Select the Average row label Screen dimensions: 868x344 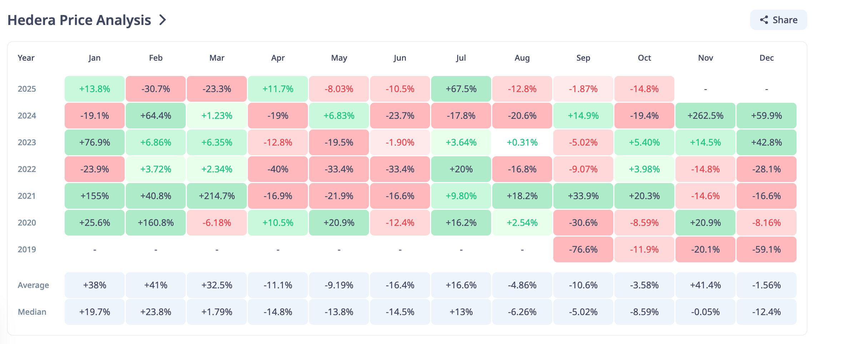pyautogui.click(x=33, y=285)
